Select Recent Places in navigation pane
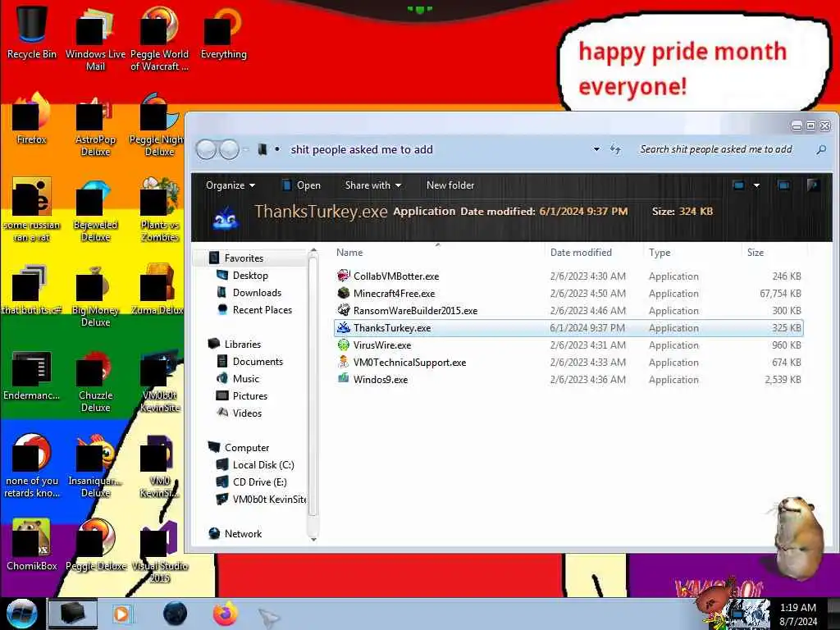Screen dimensions: 840x630 pos(262,309)
